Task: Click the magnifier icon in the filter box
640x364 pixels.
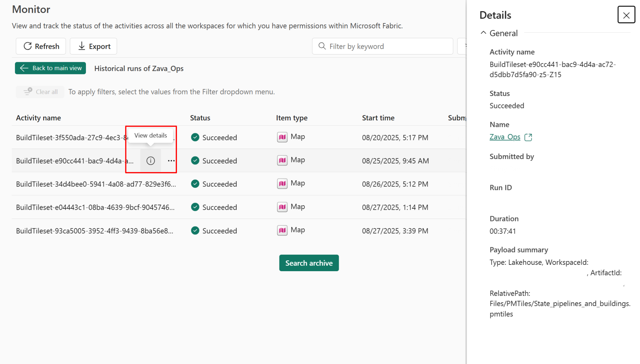Action: pyautogui.click(x=322, y=46)
